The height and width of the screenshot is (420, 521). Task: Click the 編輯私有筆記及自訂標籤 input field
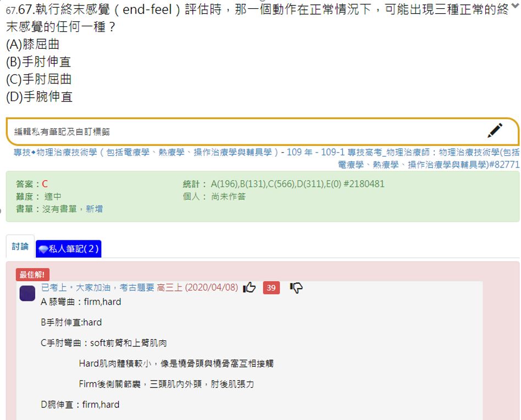[x=247, y=132]
